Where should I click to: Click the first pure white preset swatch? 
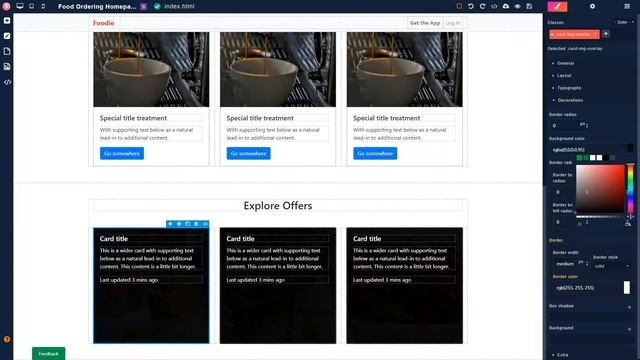tap(592, 158)
